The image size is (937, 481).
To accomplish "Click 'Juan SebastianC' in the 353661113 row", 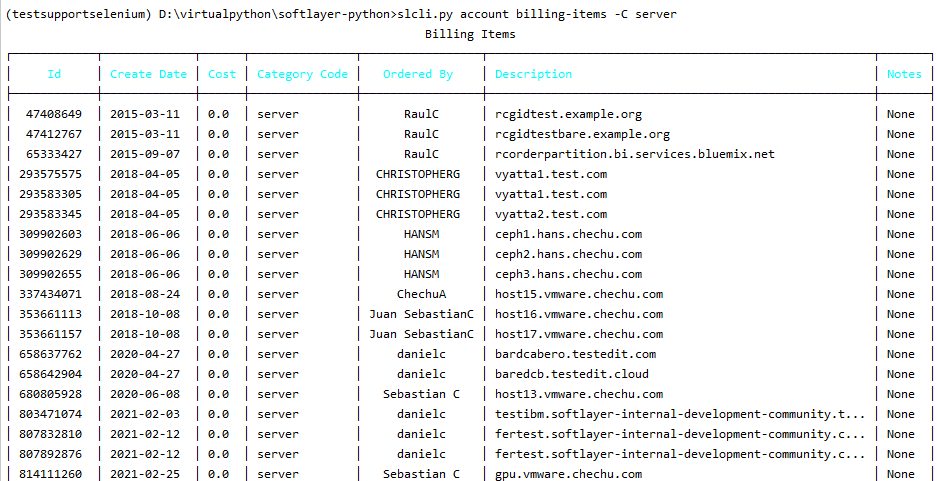I will [x=421, y=314].
